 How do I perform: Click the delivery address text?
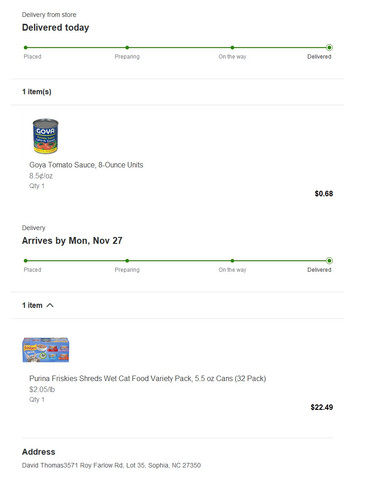click(111, 465)
